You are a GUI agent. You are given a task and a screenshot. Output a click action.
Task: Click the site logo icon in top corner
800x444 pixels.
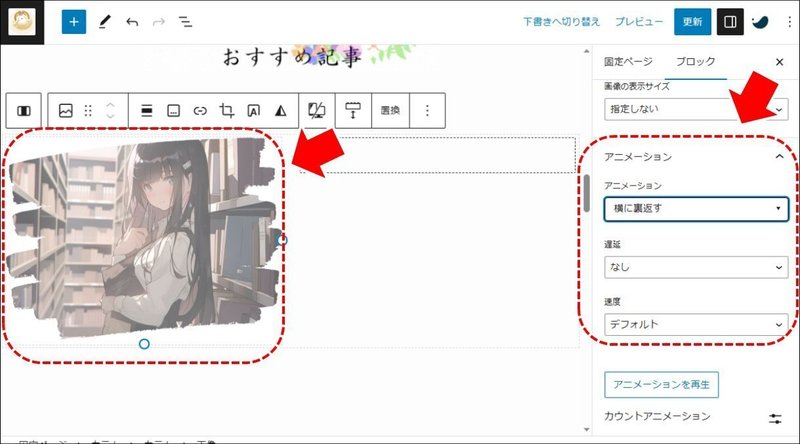22,22
